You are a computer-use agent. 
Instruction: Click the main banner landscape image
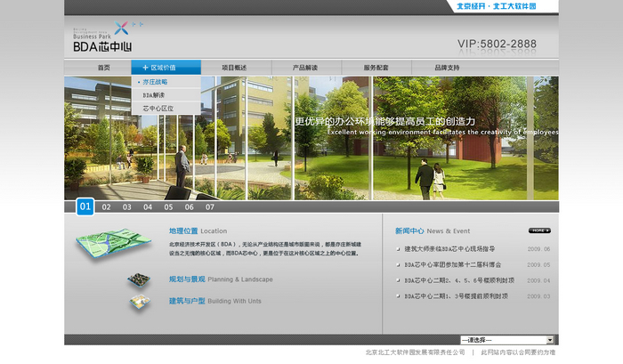311,138
